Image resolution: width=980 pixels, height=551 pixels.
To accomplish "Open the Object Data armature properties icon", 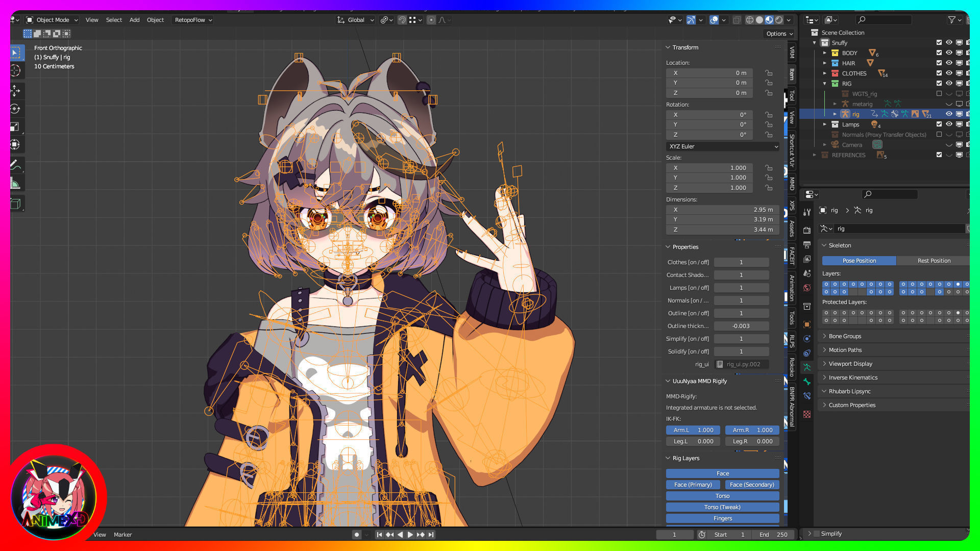I will pos(807,367).
